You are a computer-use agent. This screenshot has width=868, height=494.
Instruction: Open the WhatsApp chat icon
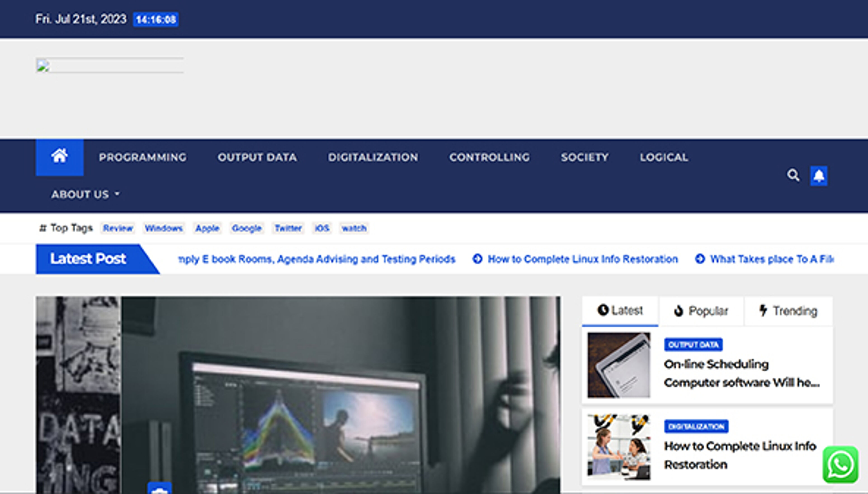840,464
